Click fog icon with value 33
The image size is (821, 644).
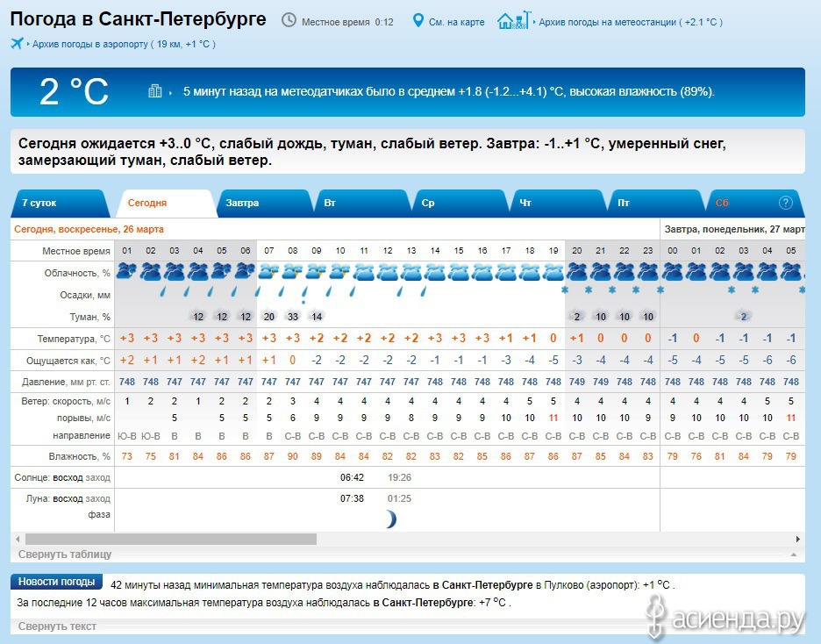[293, 316]
